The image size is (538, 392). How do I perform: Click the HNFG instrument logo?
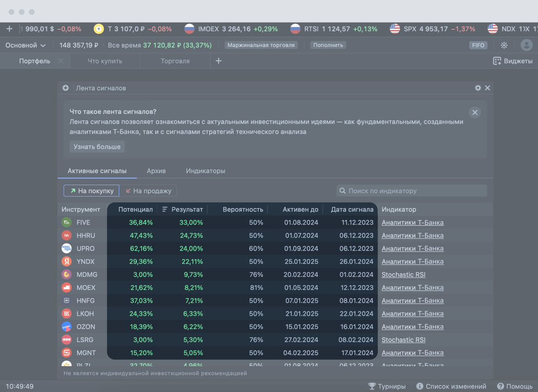point(67,301)
